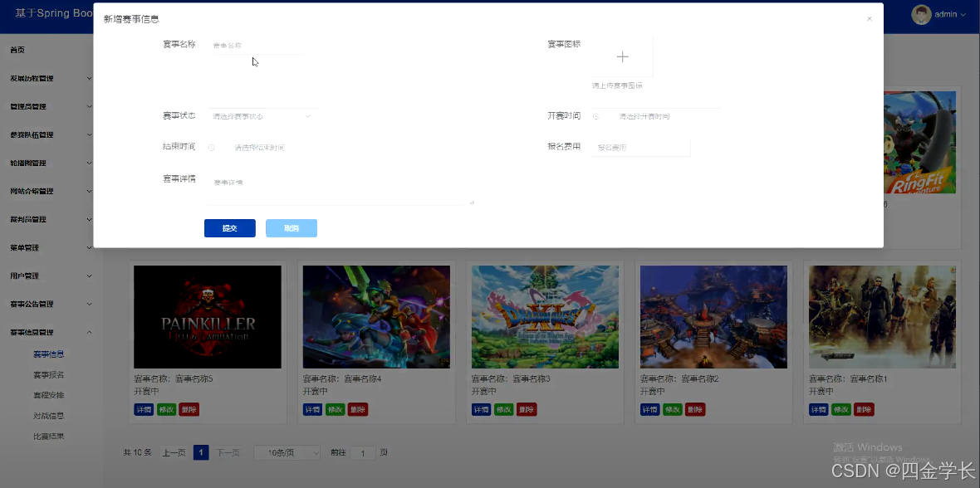Viewport: 980px width, 488px height.
Task: Close the 新增赛事信息 dialog with the X icon
Action: click(869, 19)
